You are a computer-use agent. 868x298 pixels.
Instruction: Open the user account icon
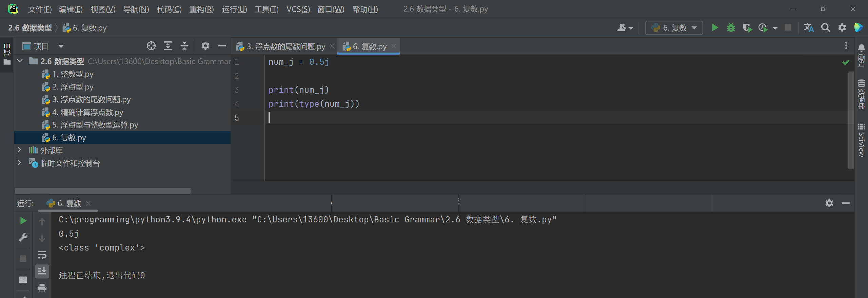[x=622, y=28]
